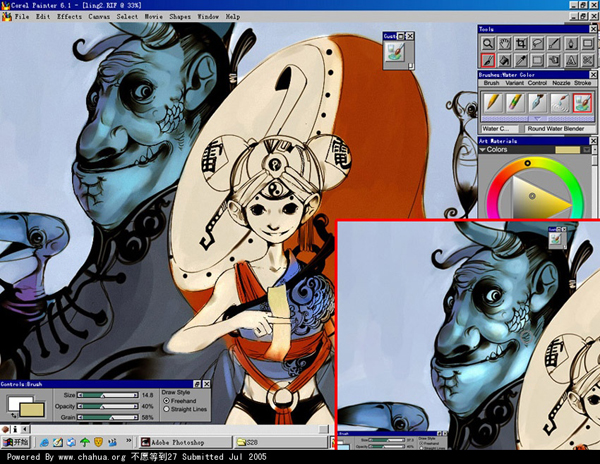Screen dimensions: 600x464
Task: Open the File menu
Action: (x=21, y=16)
